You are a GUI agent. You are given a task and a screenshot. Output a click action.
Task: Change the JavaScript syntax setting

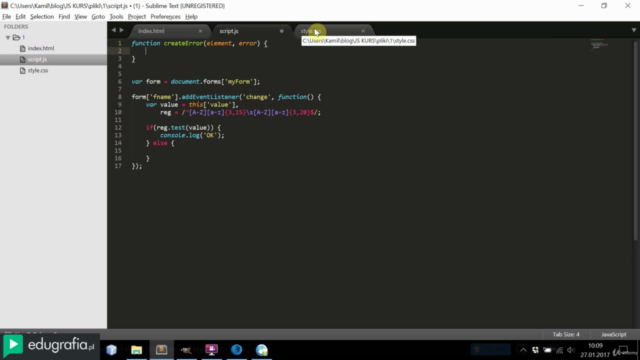pos(613,334)
